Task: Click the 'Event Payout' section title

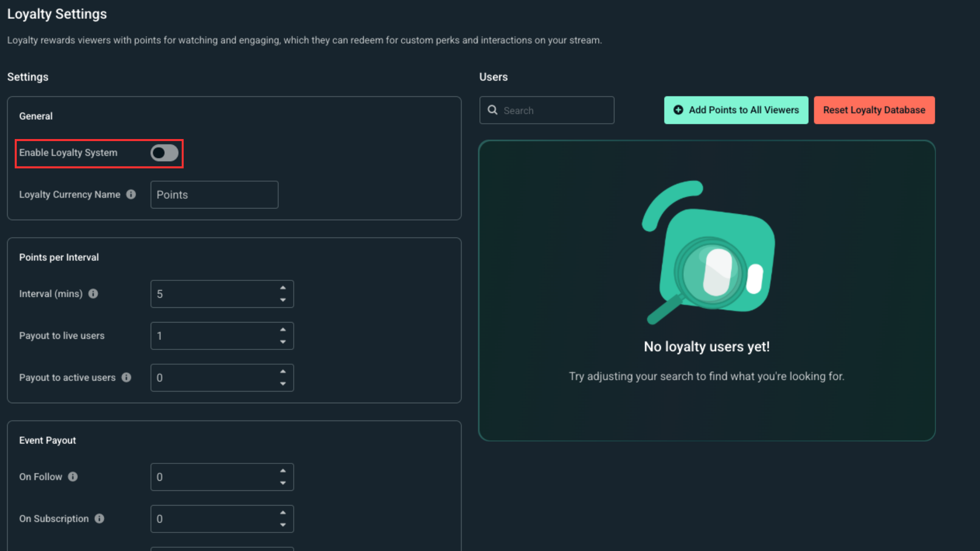Action: coord(47,440)
